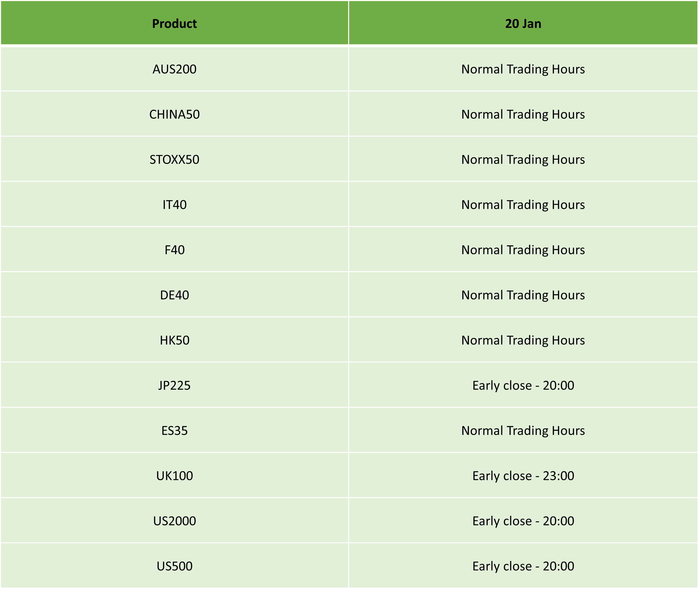Select the STOXX50 product cell
700x589 pixels.
point(175,159)
